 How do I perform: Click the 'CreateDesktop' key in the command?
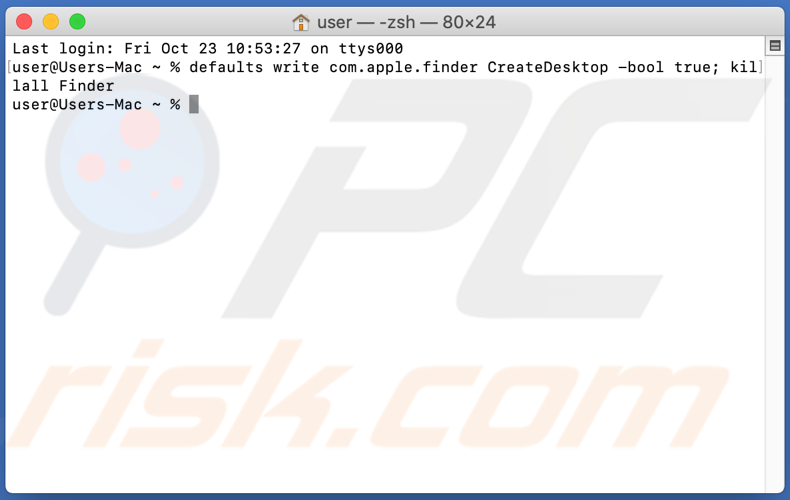click(x=548, y=67)
